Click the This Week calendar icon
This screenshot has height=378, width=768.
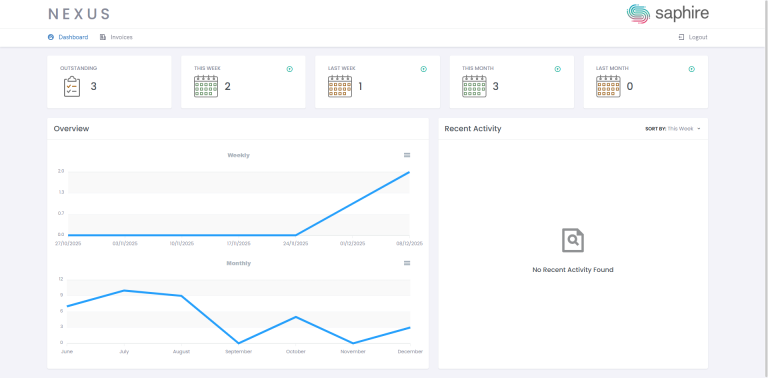click(206, 87)
